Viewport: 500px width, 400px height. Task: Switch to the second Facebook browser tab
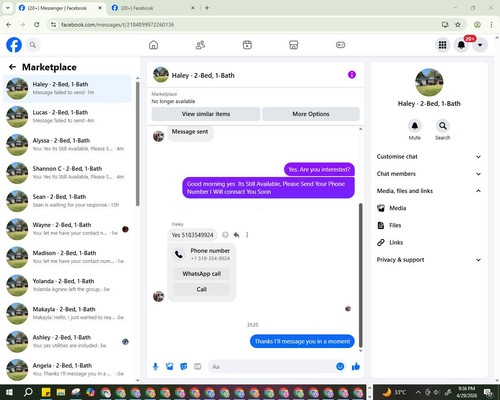click(153, 8)
